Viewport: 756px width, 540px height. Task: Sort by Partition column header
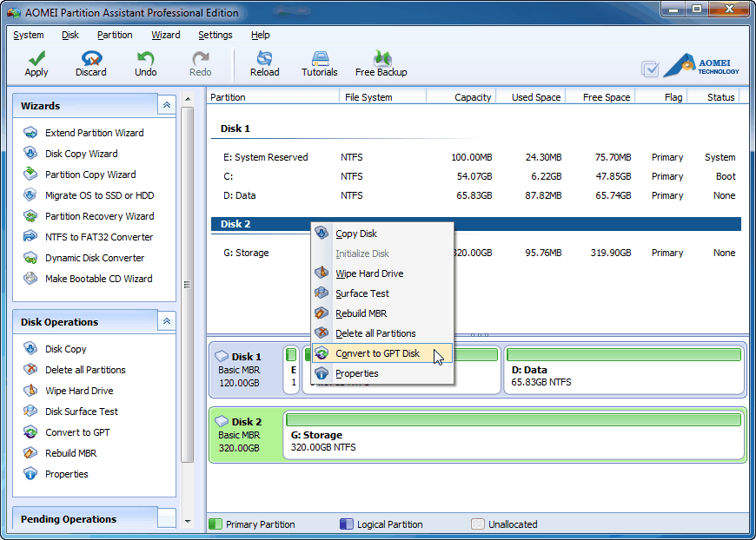273,97
